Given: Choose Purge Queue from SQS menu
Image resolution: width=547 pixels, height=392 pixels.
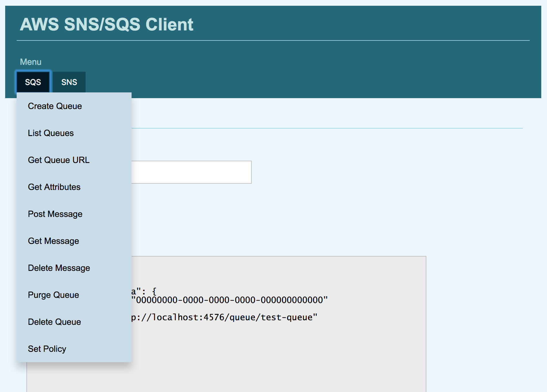Looking at the screenshot, I should click(x=53, y=295).
